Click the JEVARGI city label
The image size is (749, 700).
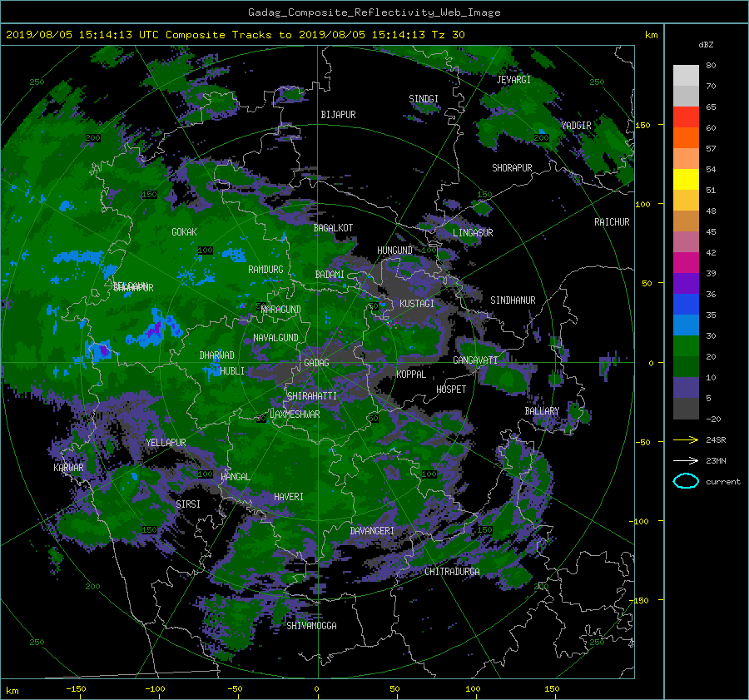(x=513, y=80)
